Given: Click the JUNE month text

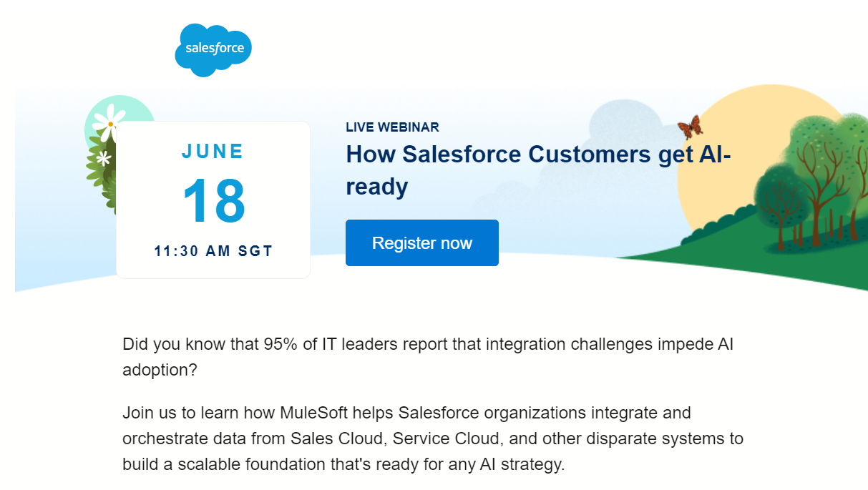Looking at the screenshot, I should pos(213,151).
